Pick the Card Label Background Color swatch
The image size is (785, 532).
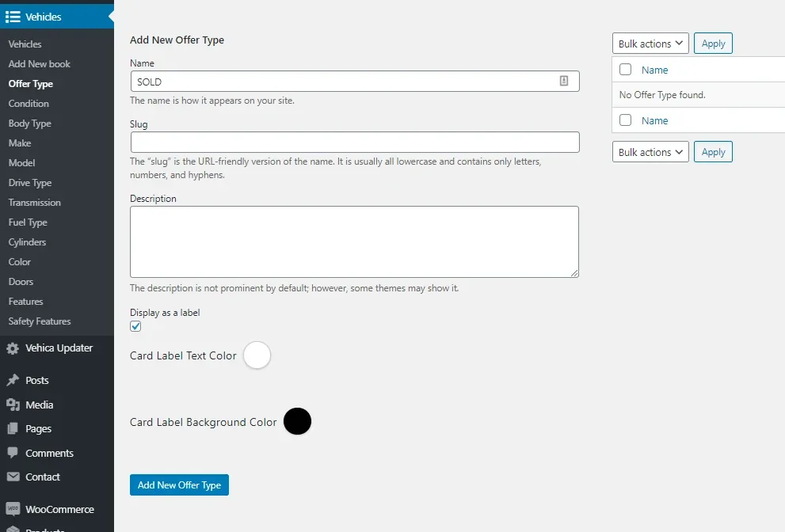pyautogui.click(x=297, y=421)
